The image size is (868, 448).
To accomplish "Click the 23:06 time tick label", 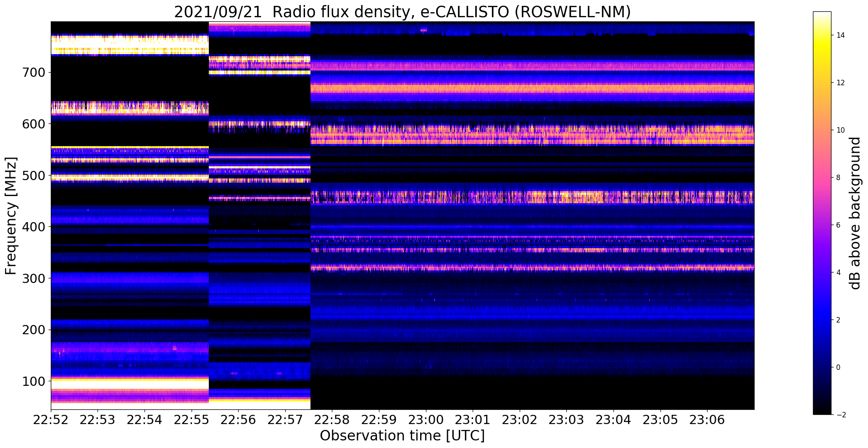I will tap(708, 419).
